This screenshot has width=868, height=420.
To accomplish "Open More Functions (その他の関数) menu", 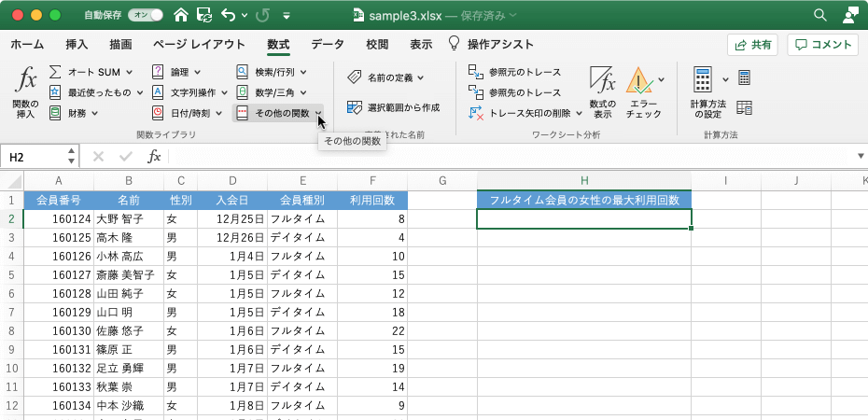I will (x=278, y=113).
